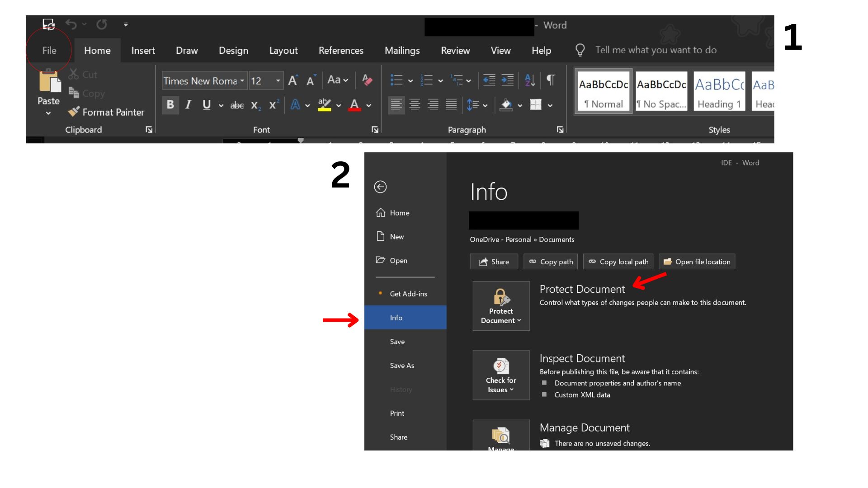Open the font size 12 dropdown
The height and width of the screenshot is (488, 868).
(x=278, y=81)
